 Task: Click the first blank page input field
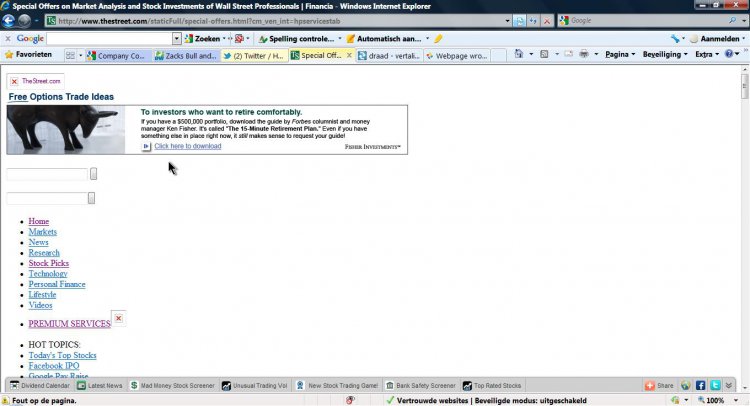(x=47, y=174)
